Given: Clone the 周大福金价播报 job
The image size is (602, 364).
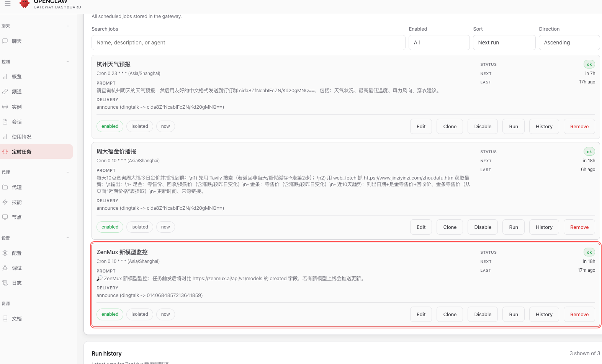Looking at the screenshot, I should point(450,227).
